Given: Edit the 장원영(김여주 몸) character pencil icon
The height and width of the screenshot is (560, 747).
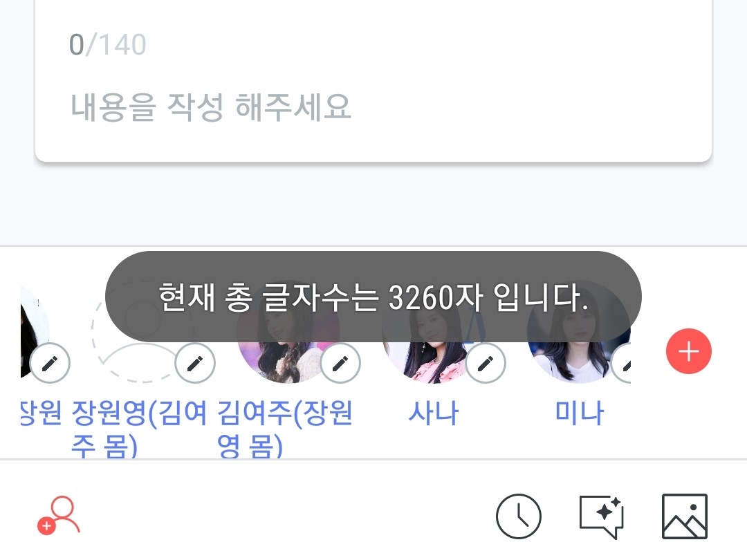Looking at the screenshot, I should click(195, 364).
